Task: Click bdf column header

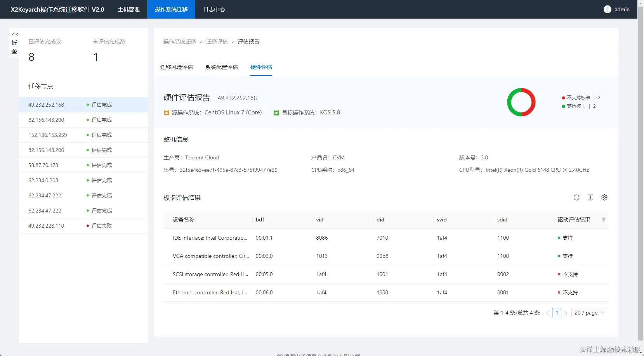Action: click(x=260, y=219)
